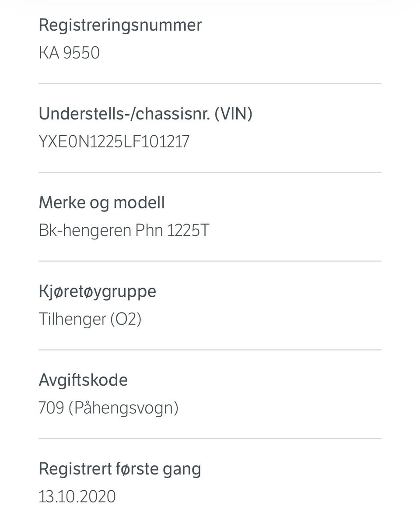
Task: Click the Merke og modell label
Action: [101, 203]
